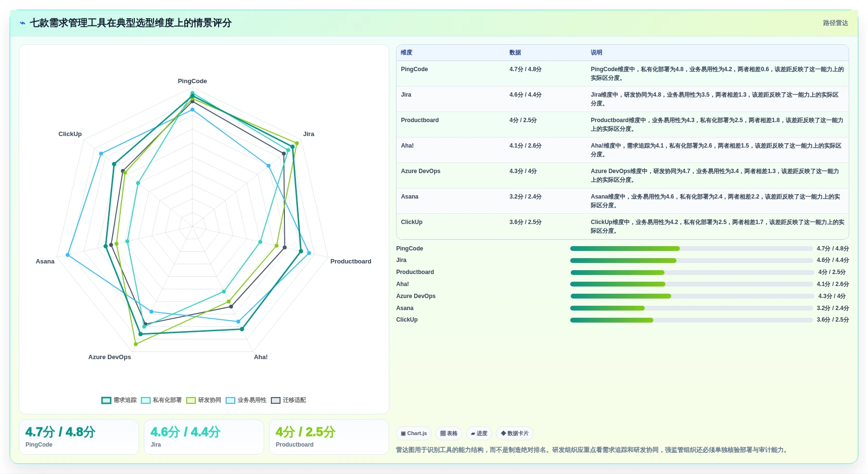
Task: Click the 维度 column header
Action: (407, 53)
